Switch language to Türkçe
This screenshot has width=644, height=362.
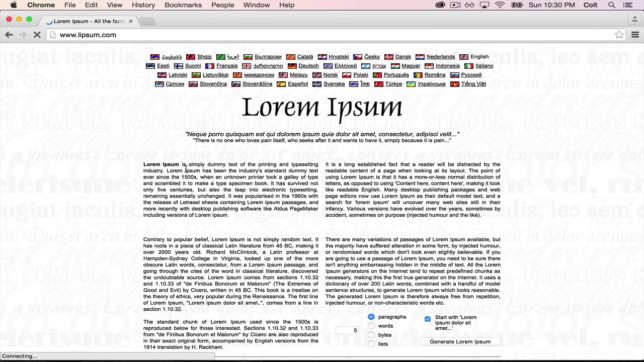point(393,84)
